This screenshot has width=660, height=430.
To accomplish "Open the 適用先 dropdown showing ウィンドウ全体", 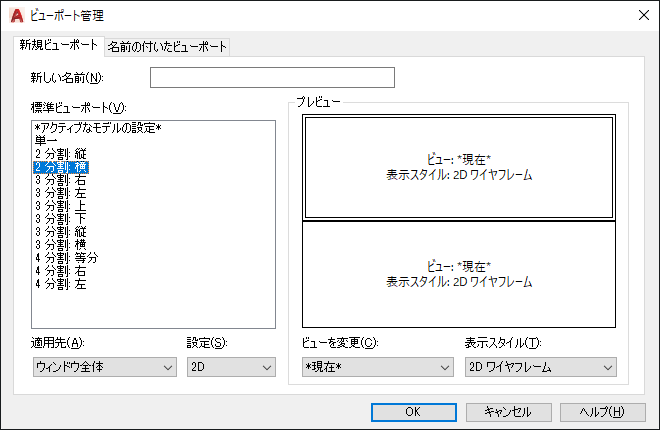I will 105,367.
